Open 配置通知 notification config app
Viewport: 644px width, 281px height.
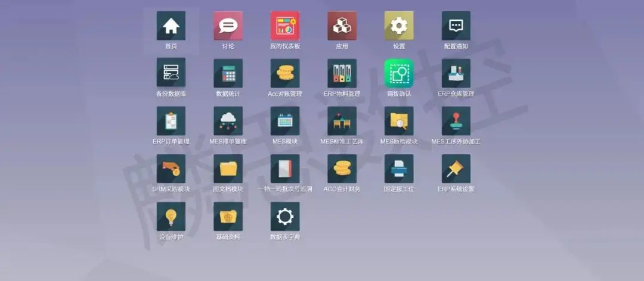(456, 26)
